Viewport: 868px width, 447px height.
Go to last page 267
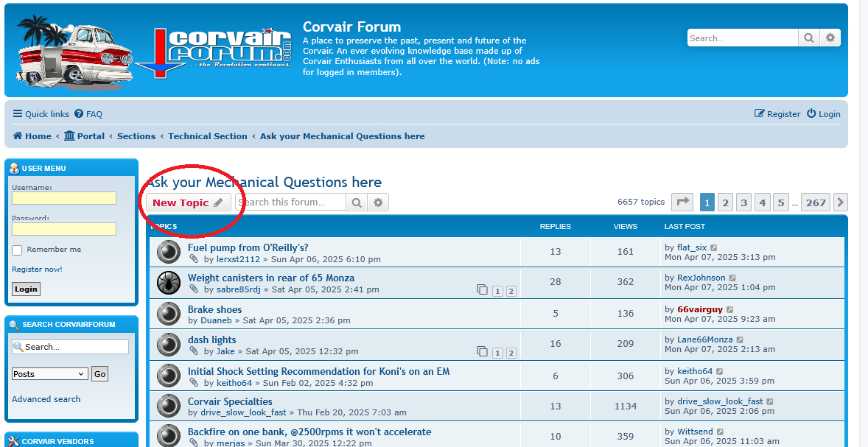(816, 203)
